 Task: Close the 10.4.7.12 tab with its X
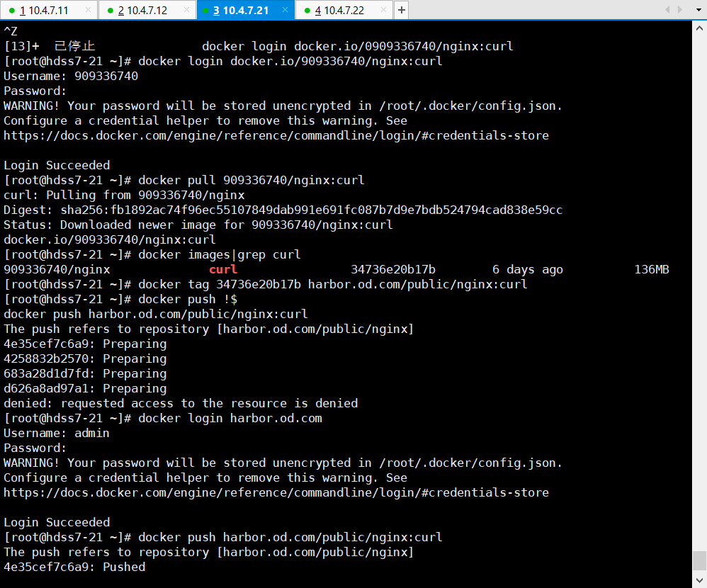186,10
